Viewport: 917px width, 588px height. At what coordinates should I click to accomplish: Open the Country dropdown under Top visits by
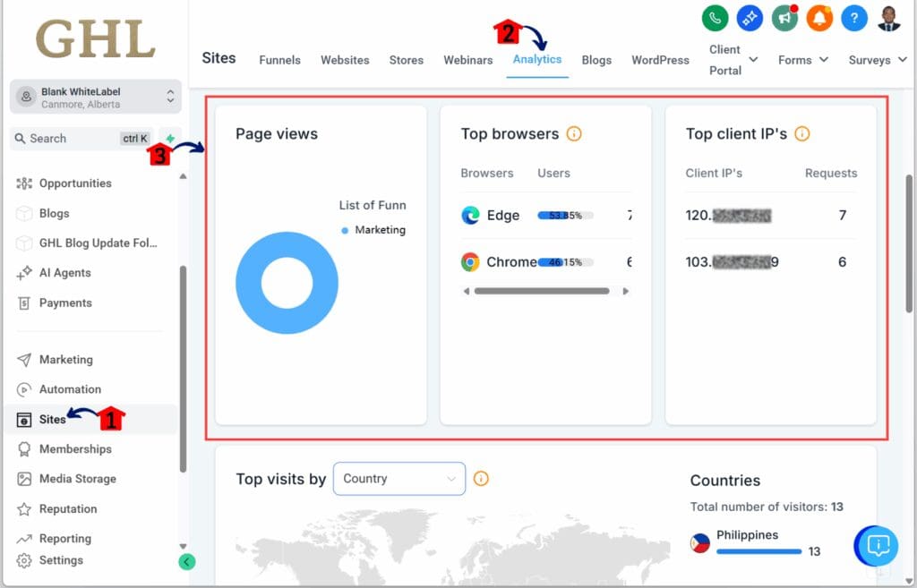[399, 479]
